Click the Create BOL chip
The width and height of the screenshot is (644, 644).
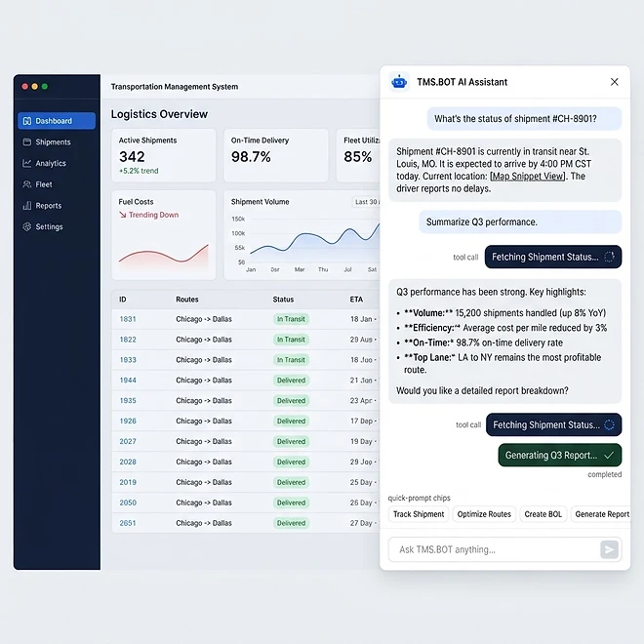point(543,514)
